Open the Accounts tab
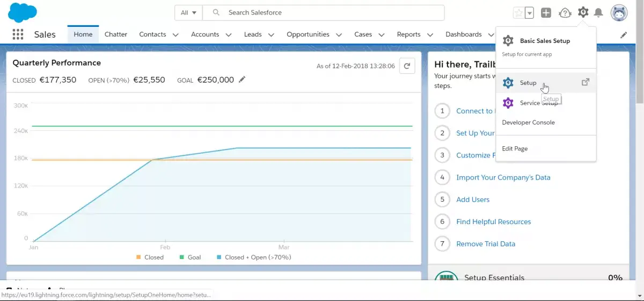 click(205, 34)
